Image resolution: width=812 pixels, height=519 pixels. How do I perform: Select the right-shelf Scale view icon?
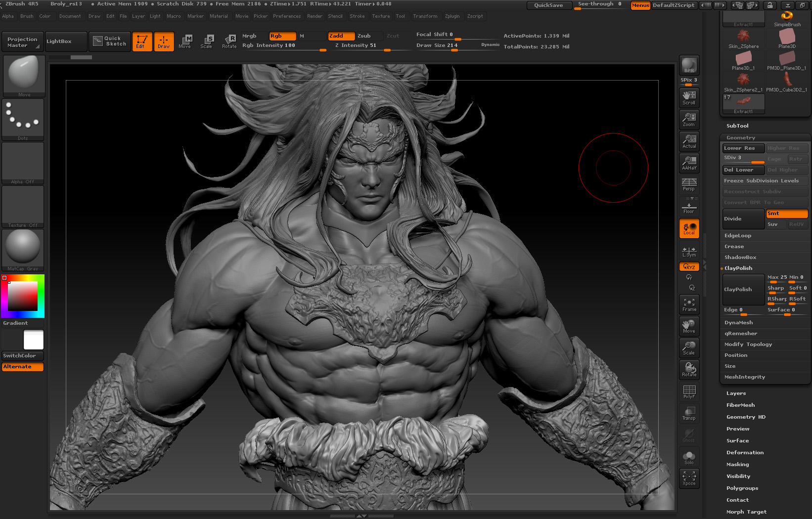click(689, 348)
